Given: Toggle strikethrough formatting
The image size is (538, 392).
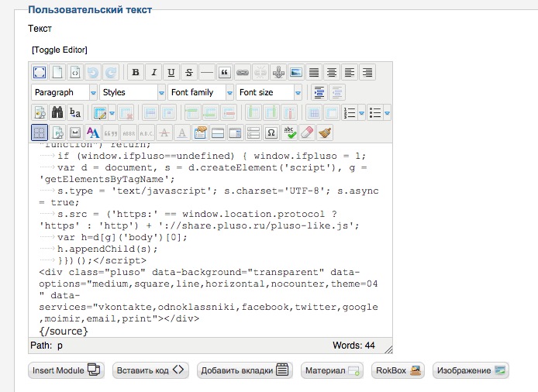Looking at the screenshot, I should (189, 72).
